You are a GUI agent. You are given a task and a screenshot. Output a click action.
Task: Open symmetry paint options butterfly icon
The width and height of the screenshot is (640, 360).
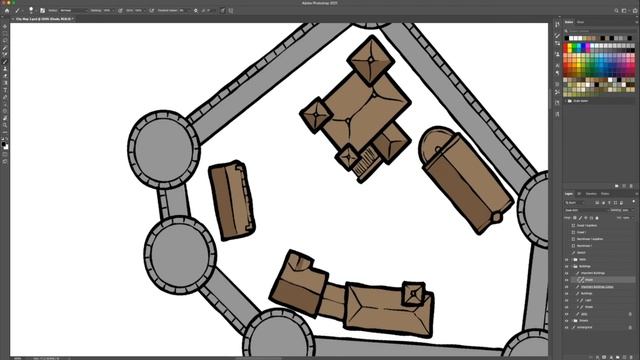coord(231,11)
